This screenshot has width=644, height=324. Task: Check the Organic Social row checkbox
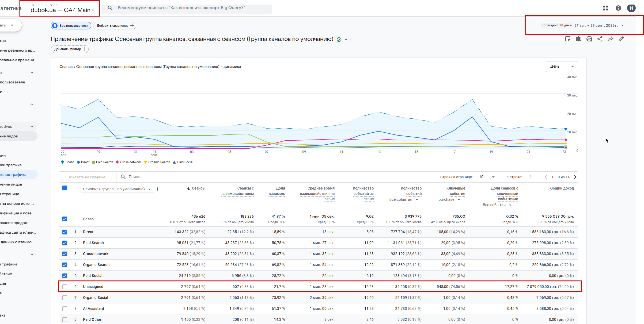click(x=65, y=298)
